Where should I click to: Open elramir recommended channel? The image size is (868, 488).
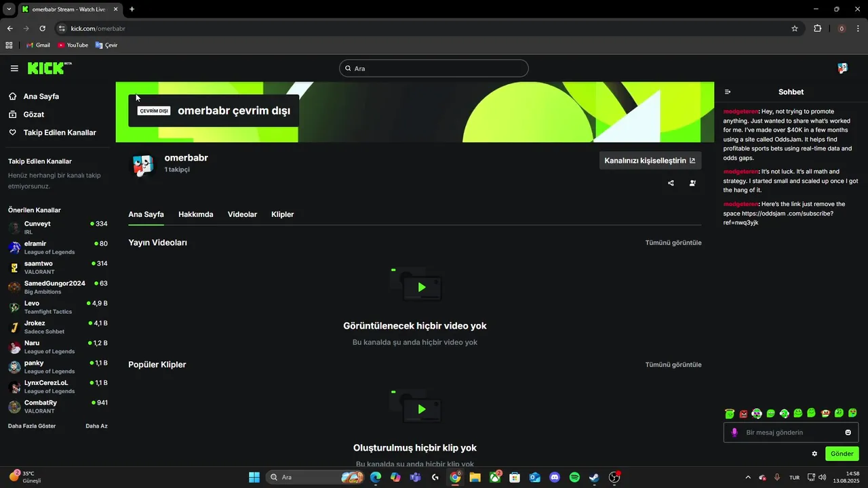(x=58, y=247)
